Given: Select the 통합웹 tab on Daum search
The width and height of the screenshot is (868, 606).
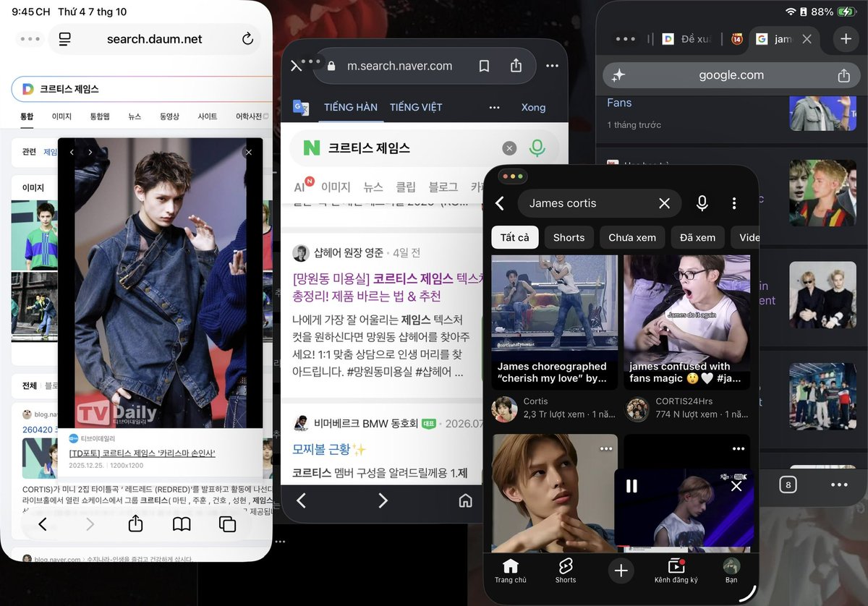Looking at the screenshot, I should click(x=100, y=116).
